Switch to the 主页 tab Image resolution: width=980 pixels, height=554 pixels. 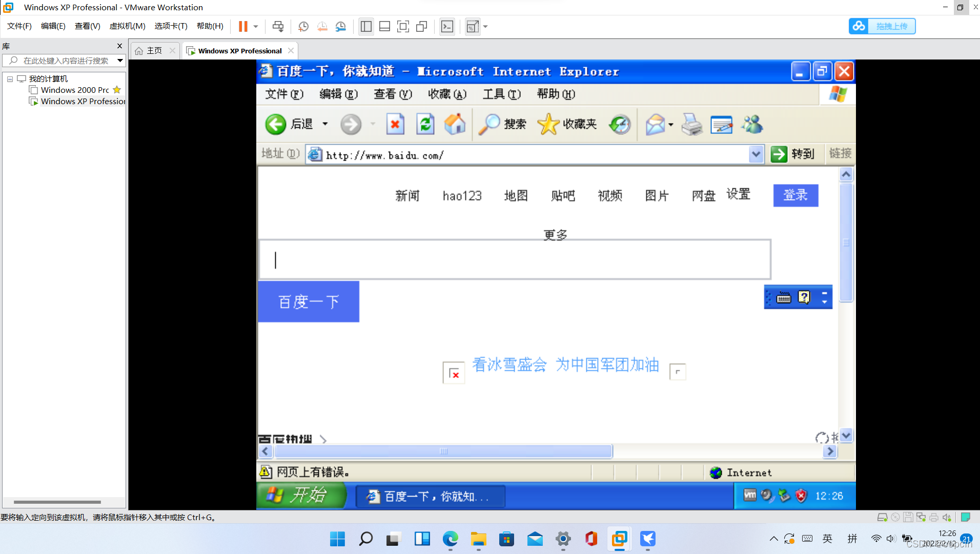pyautogui.click(x=155, y=50)
